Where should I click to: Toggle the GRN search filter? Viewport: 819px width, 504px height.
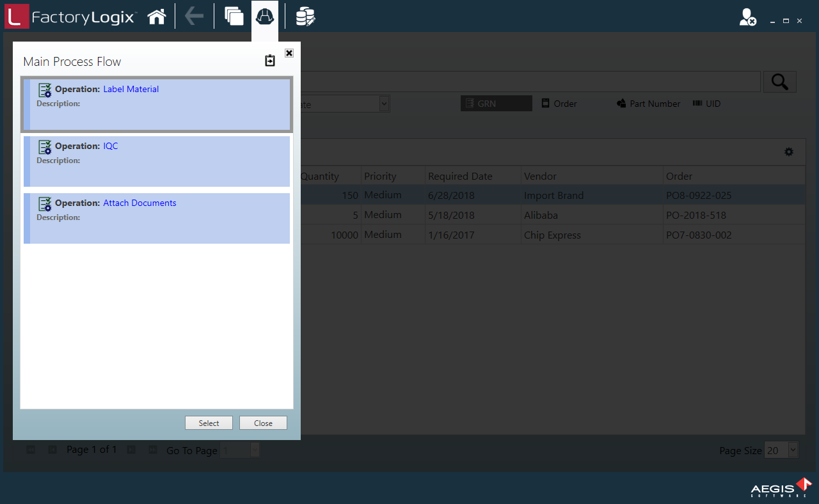point(496,104)
